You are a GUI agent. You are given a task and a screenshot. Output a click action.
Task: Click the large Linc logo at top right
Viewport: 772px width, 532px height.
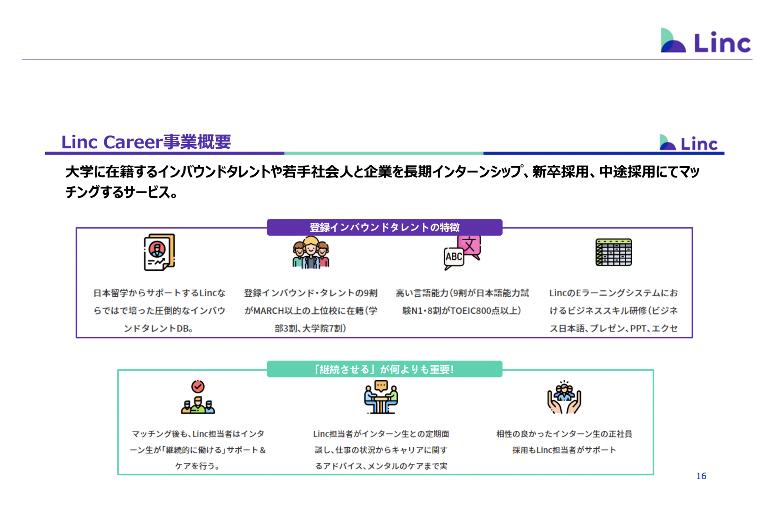[x=705, y=41]
